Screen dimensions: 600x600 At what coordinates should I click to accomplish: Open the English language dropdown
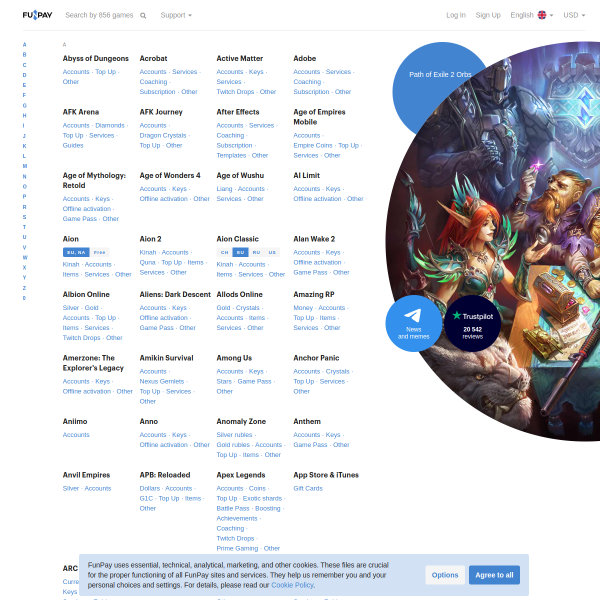pos(532,15)
